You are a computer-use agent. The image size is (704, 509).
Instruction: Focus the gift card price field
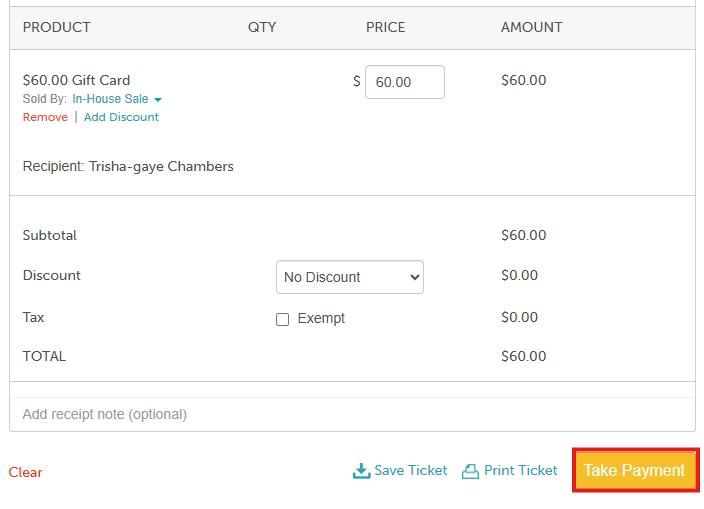(x=404, y=82)
